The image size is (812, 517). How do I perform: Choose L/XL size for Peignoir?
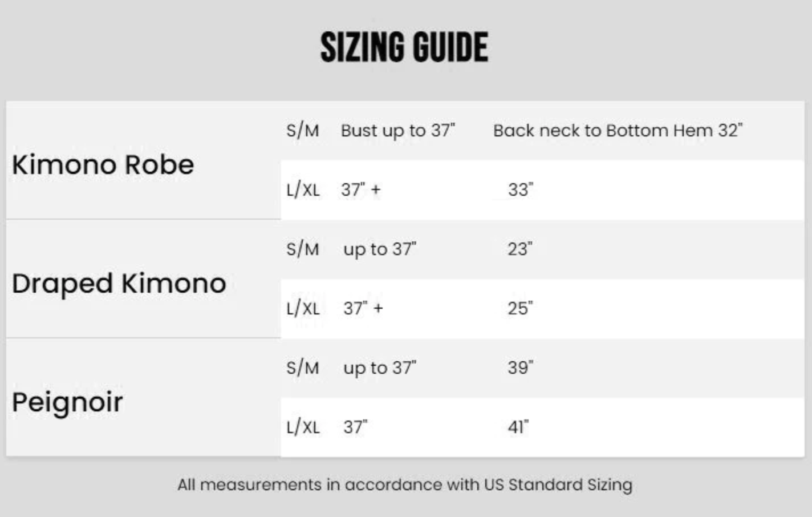click(303, 427)
